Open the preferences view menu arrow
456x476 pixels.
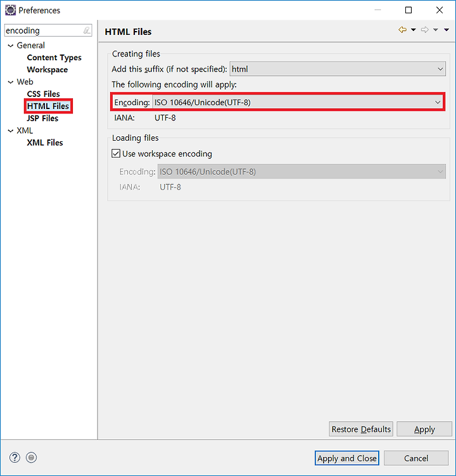[x=446, y=30]
